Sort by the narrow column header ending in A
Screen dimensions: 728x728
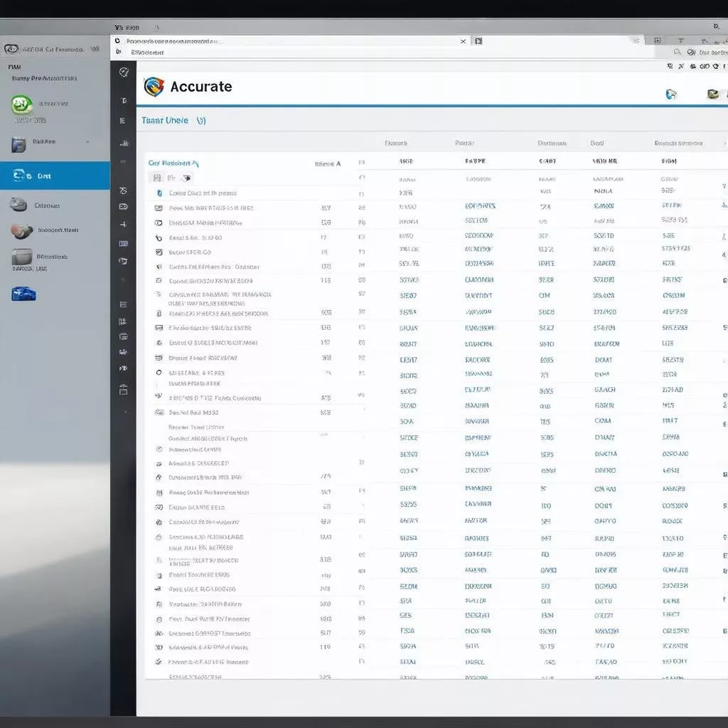click(x=328, y=164)
